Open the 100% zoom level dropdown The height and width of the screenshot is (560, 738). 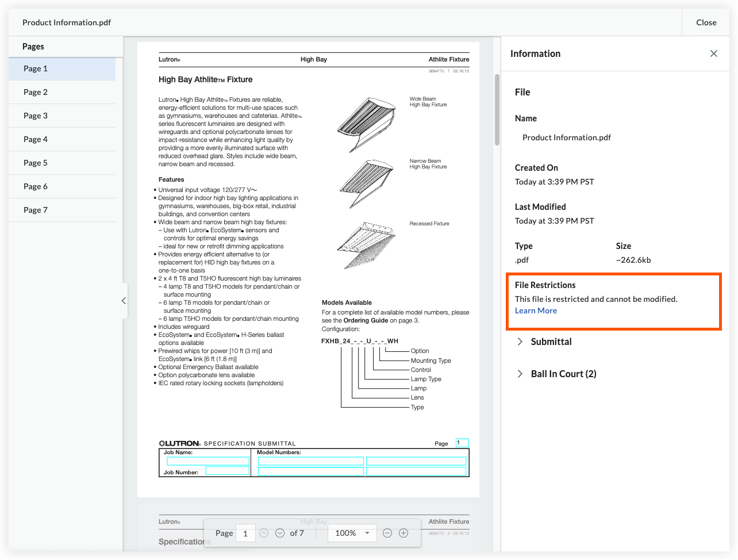click(352, 533)
